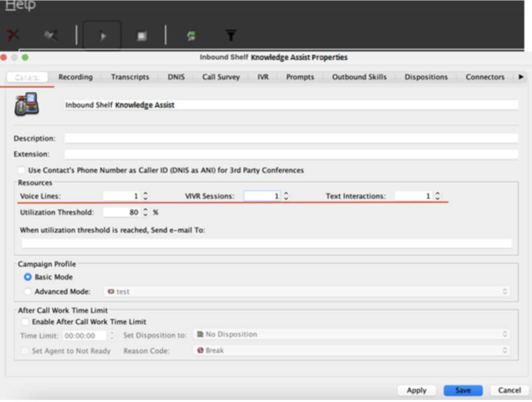Image resolution: width=532 pixels, height=402 pixels.
Task: Click the green refresh toolbar icon
Action: 192,36
